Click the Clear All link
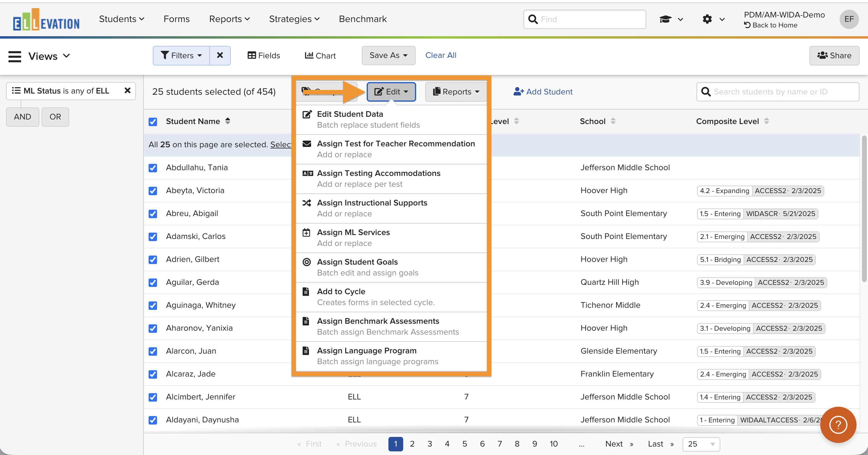Image resolution: width=868 pixels, height=455 pixels. (441, 55)
